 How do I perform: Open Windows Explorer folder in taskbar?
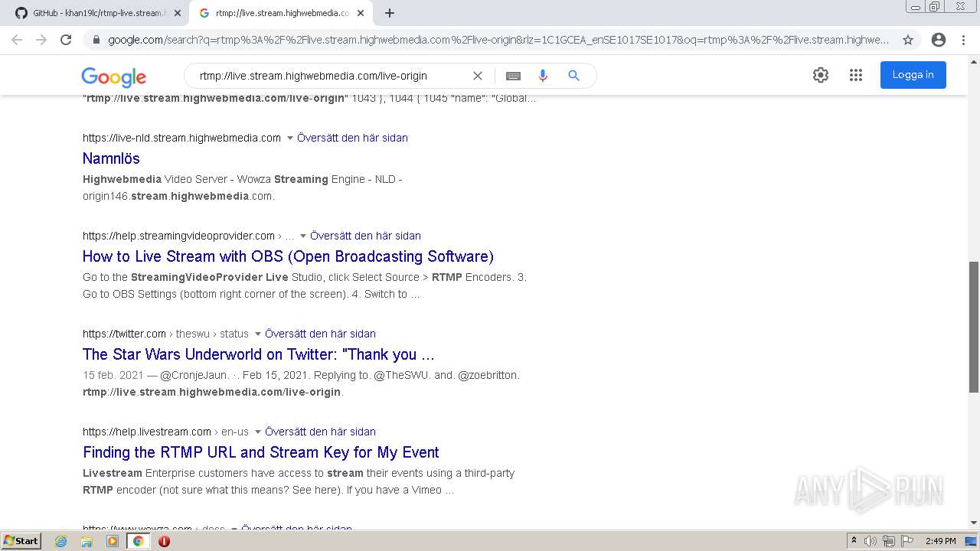pos(87,541)
